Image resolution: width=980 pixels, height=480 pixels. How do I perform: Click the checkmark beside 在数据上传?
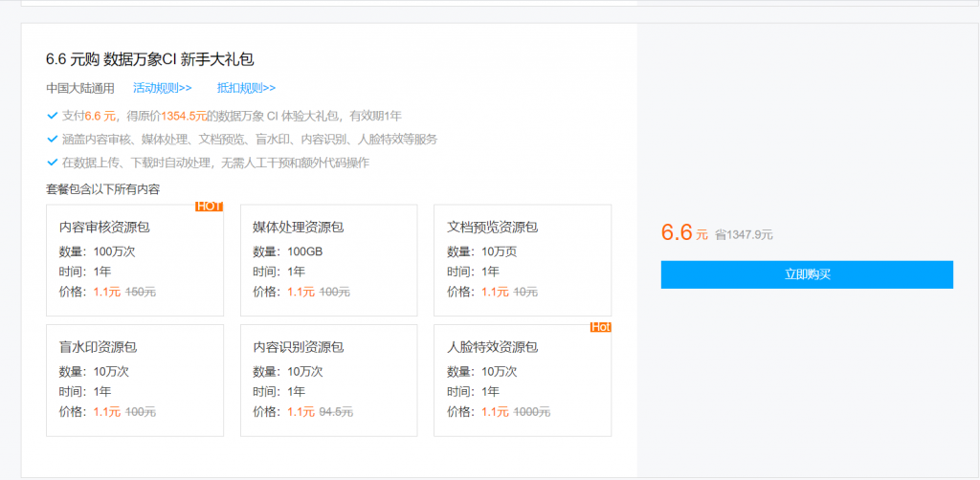[x=53, y=163]
